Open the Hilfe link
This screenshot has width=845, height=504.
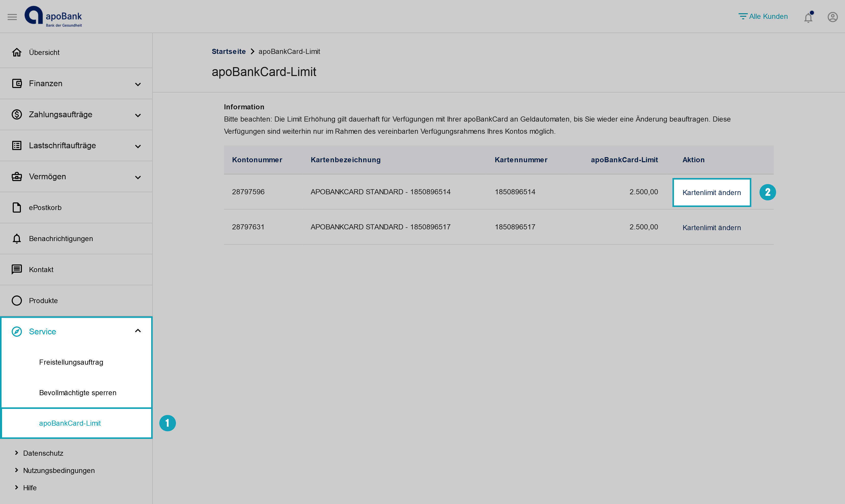pos(30,488)
